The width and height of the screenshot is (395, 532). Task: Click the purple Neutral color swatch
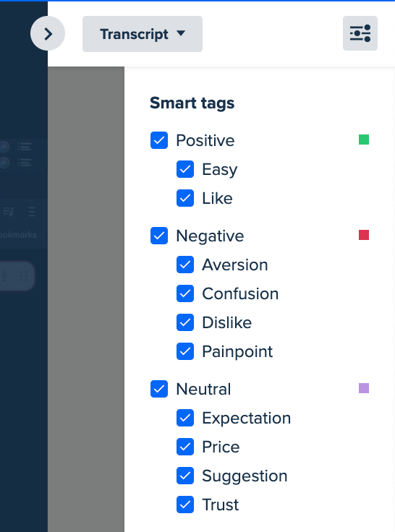(x=364, y=388)
